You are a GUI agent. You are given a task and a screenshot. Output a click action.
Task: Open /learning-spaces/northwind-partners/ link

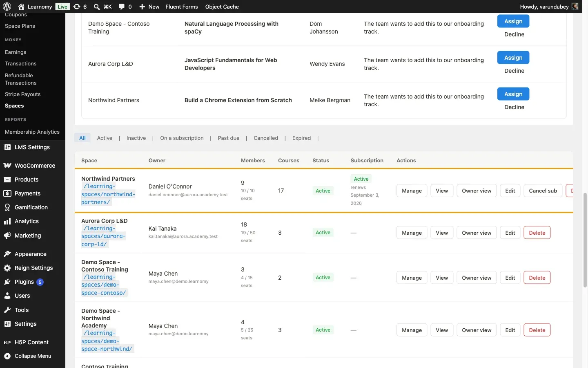[108, 194]
